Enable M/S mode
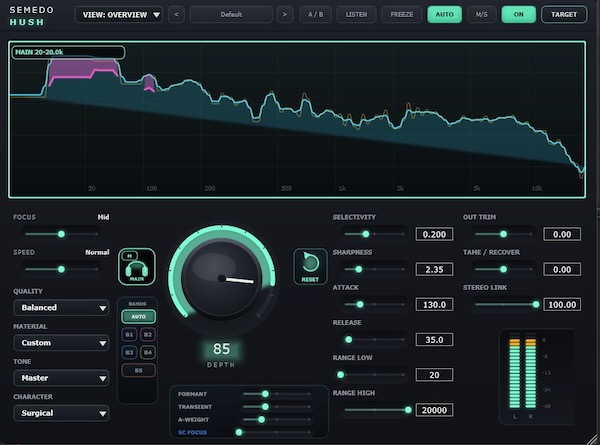This screenshot has width=600, height=445. (x=481, y=15)
